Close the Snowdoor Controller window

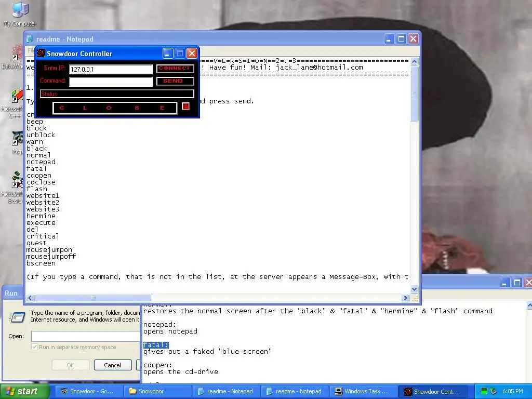(x=192, y=54)
